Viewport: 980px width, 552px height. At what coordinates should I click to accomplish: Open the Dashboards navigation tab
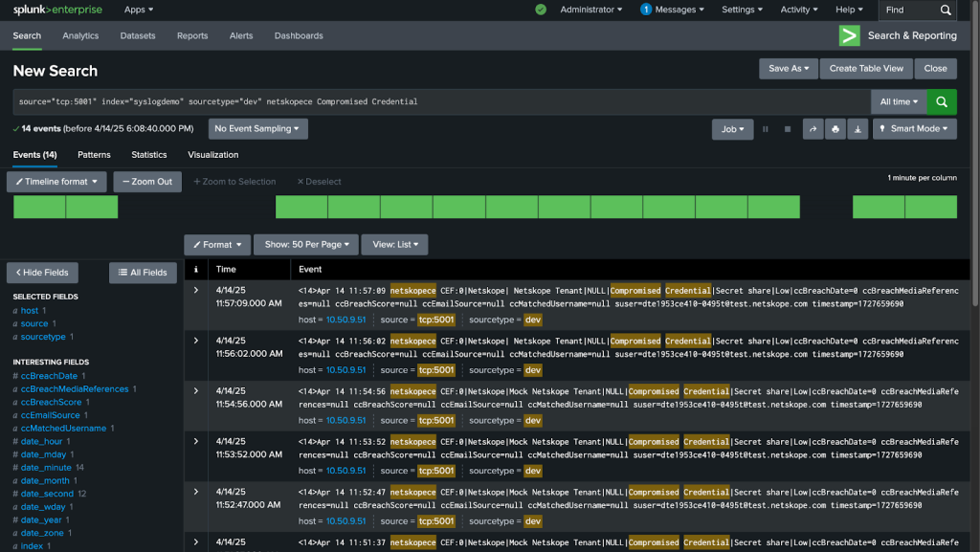click(299, 35)
